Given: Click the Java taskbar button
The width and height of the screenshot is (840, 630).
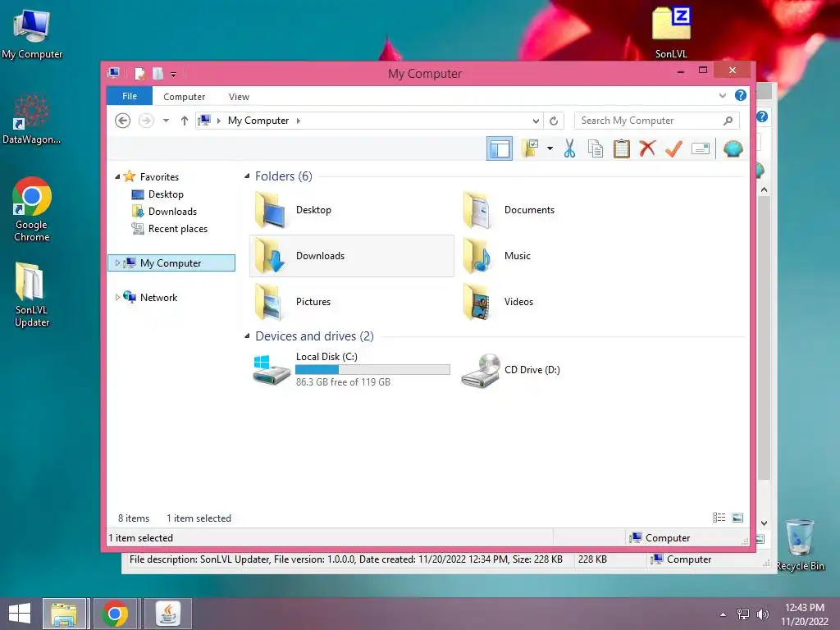Looking at the screenshot, I should 168,614.
